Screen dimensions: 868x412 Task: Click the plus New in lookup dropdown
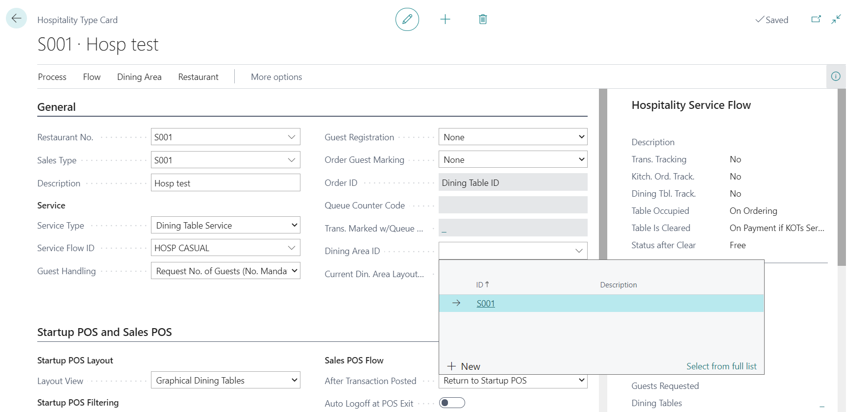click(464, 366)
